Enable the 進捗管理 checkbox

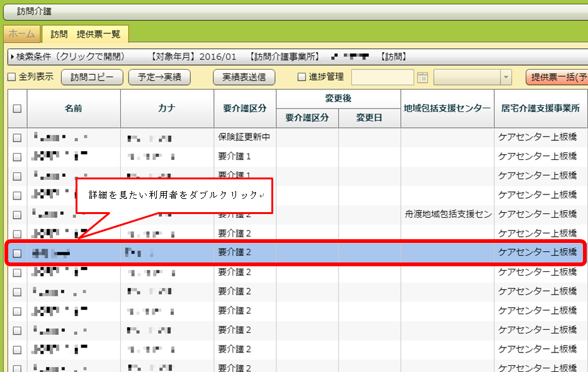click(x=302, y=77)
